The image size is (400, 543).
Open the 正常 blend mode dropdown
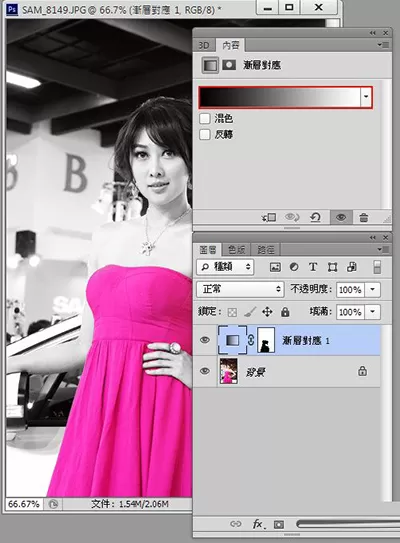point(240,289)
